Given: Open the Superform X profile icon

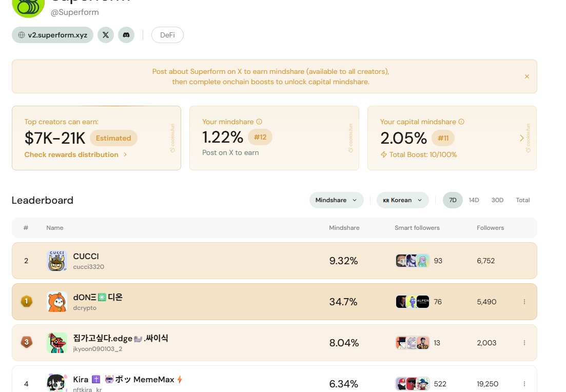Looking at the screenshot, I should (106, 35).
